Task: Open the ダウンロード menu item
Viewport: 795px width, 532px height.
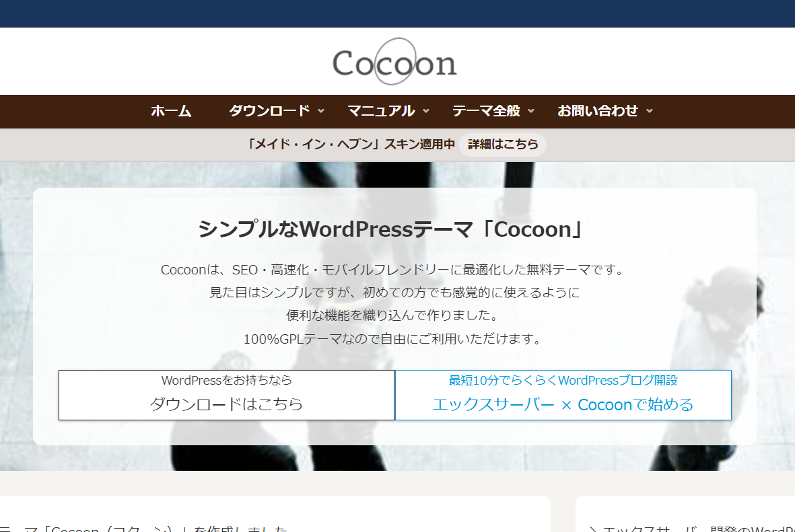Action: coord(269,111)
